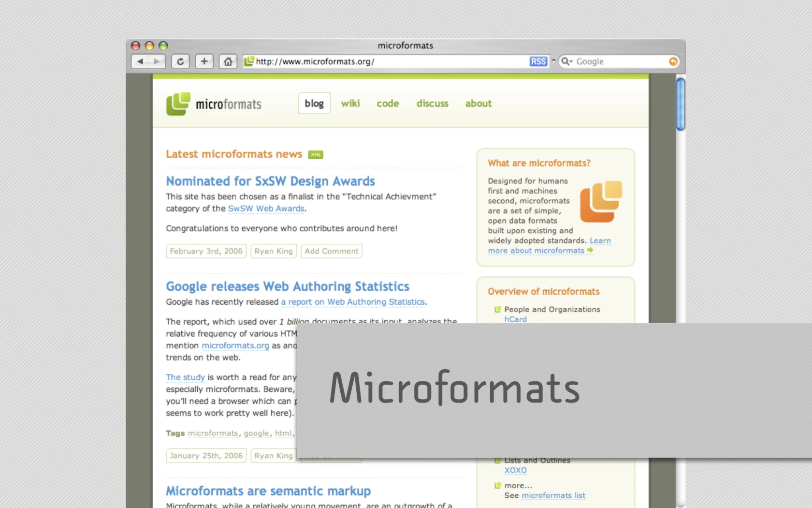This screenshot has height=508, width=812.
Task: Click Add Comment on the SxSW post
Action: click(x=332, y=251)
